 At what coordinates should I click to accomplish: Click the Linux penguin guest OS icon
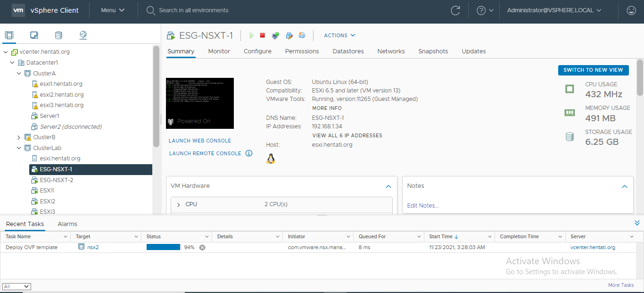[x=271, y=159]
